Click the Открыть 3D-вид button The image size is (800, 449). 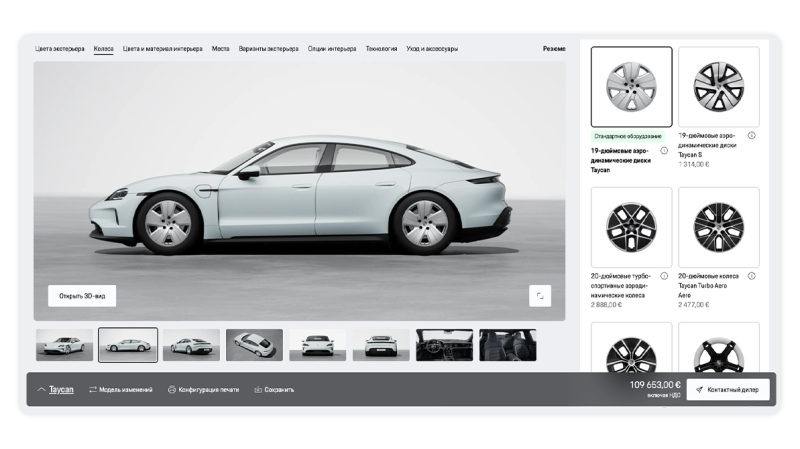click(x=82, y=296)
